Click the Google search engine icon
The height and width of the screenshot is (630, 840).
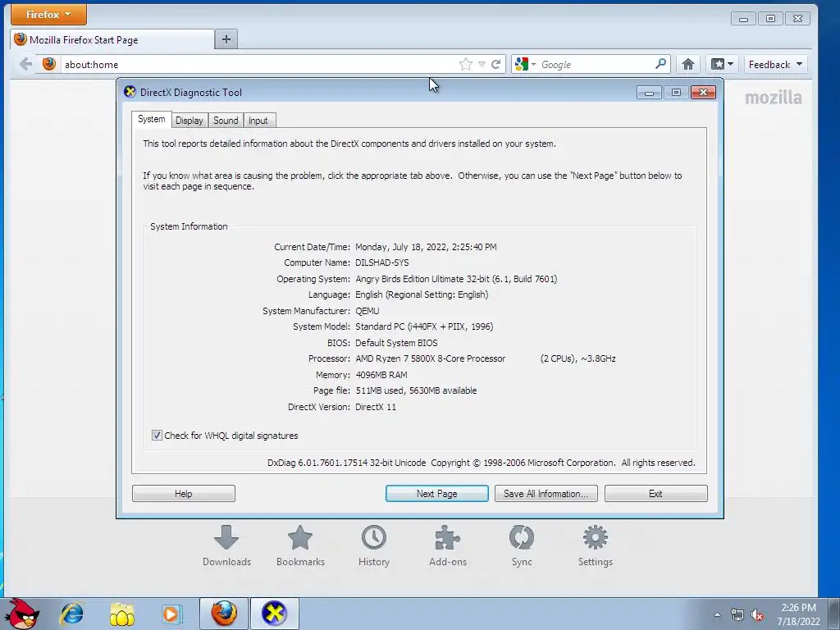coord(521,64)
